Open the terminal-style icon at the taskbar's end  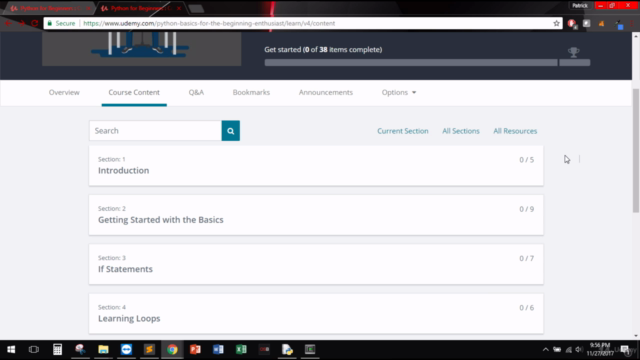point(310,349)
